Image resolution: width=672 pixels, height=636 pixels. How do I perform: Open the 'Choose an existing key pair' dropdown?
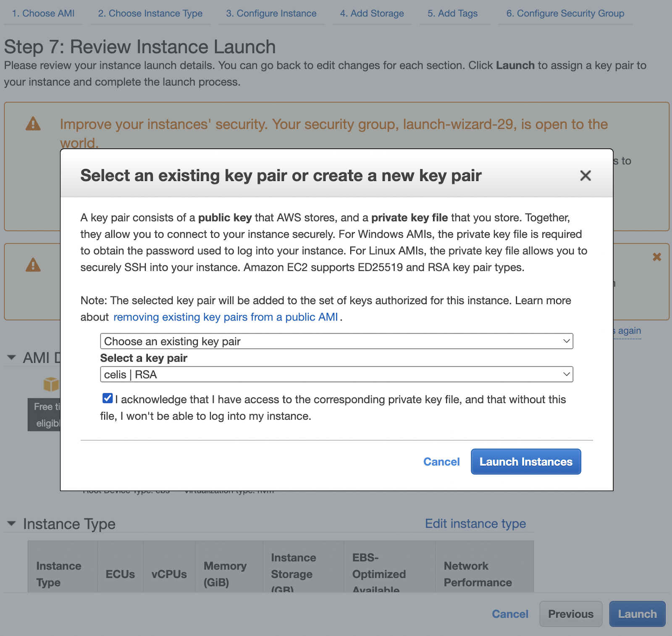coord(336,341)
